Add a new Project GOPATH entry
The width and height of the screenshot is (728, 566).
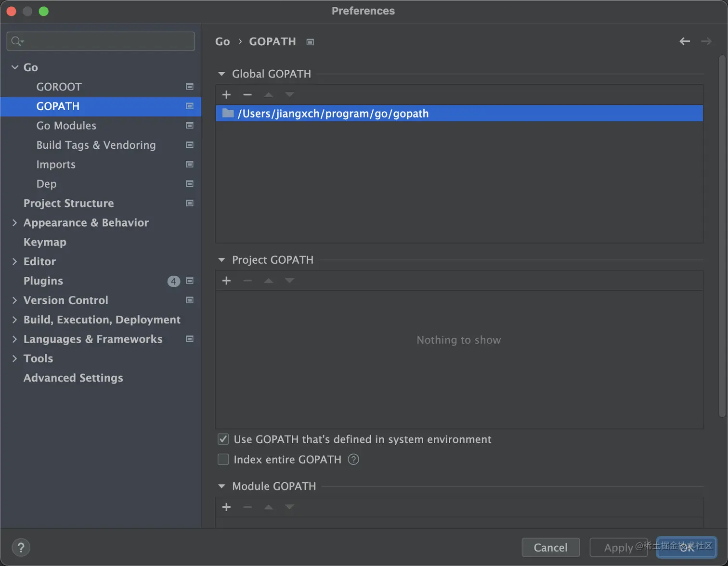coord(226,281)
